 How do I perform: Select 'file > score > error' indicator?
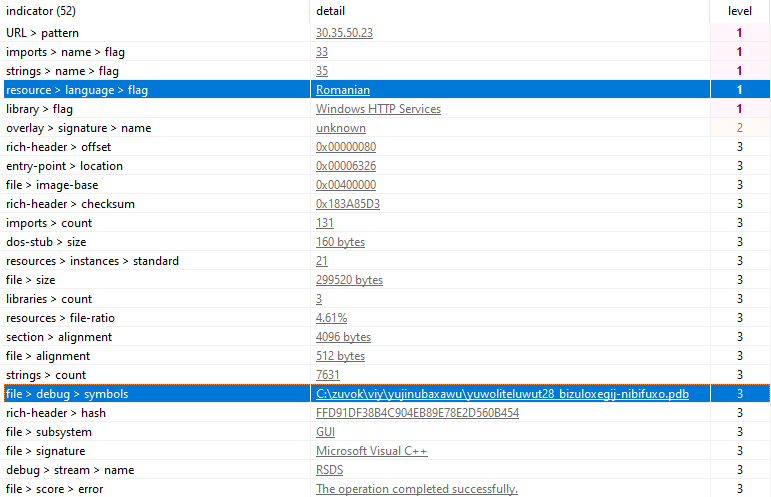pyautogui.click(x=55, y=489)
